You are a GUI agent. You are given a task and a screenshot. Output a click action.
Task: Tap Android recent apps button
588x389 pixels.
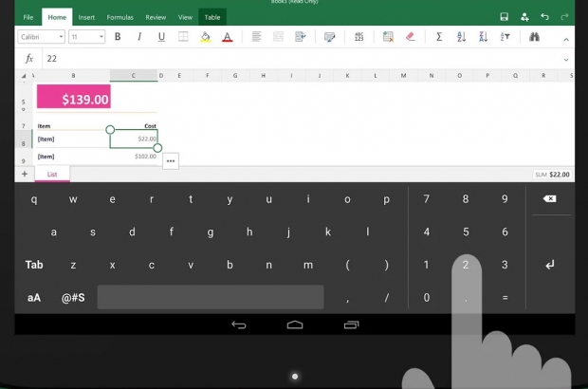pyautogui.click(x=351, y=324)
